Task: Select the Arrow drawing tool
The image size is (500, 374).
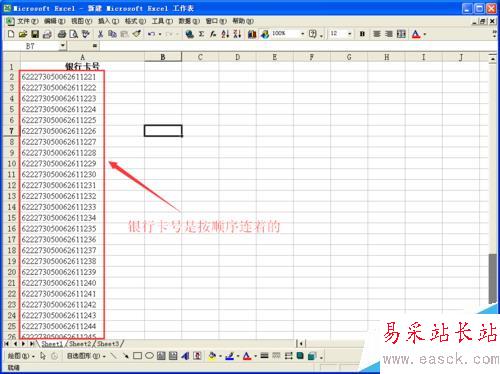Action: pos(125,356)
